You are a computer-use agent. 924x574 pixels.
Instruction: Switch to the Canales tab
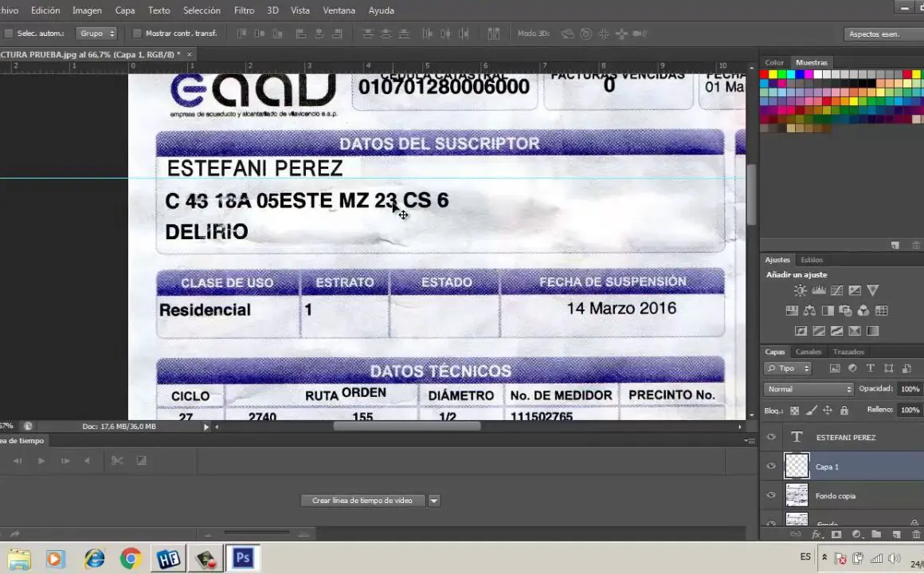pyautogui.click(x=808, y=352)
